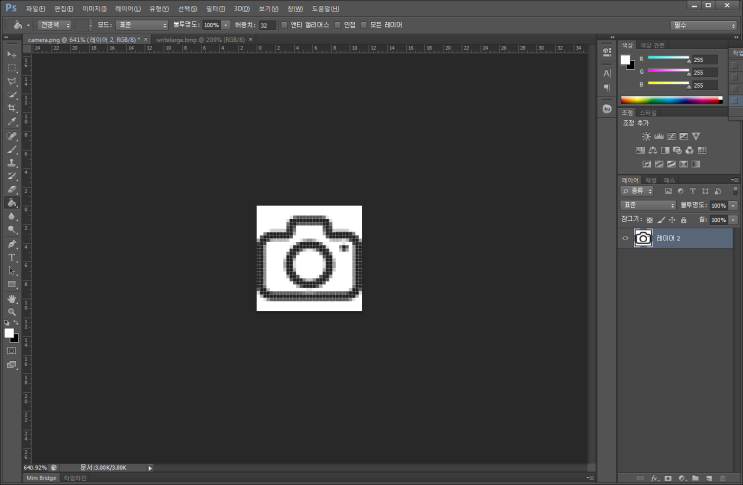Image resolution: width=743 pixels, height=485 pixels.
Task: Select the Lasso tool
Action: 12,81
